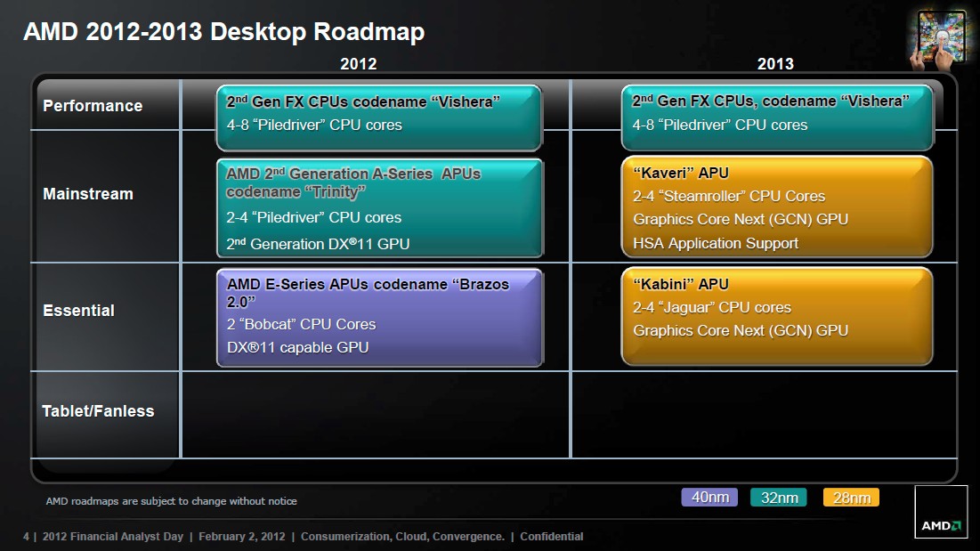Select the 28nm orange legend swatch
Image resolution: width=980 pixels, height=551 pixels.
[851, 498]
